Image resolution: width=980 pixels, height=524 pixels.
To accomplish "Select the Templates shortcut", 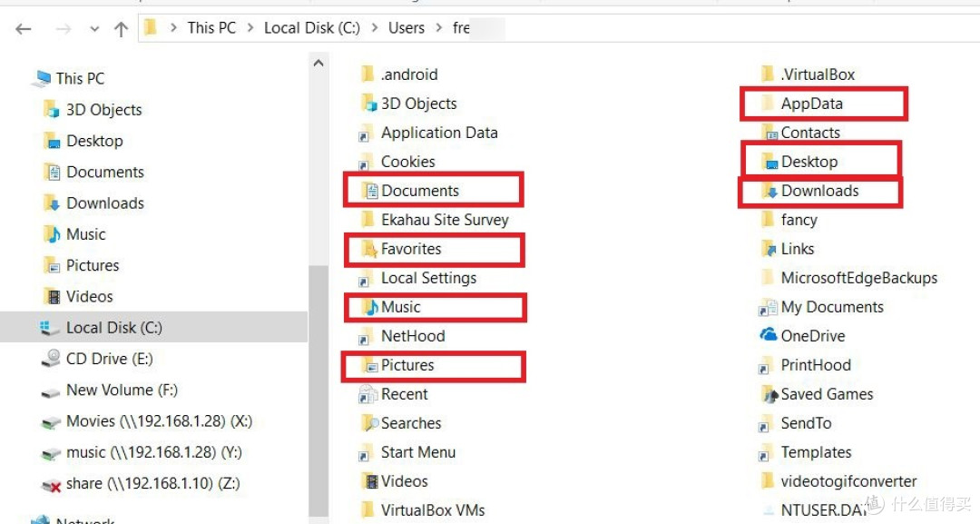I will 805,452.
